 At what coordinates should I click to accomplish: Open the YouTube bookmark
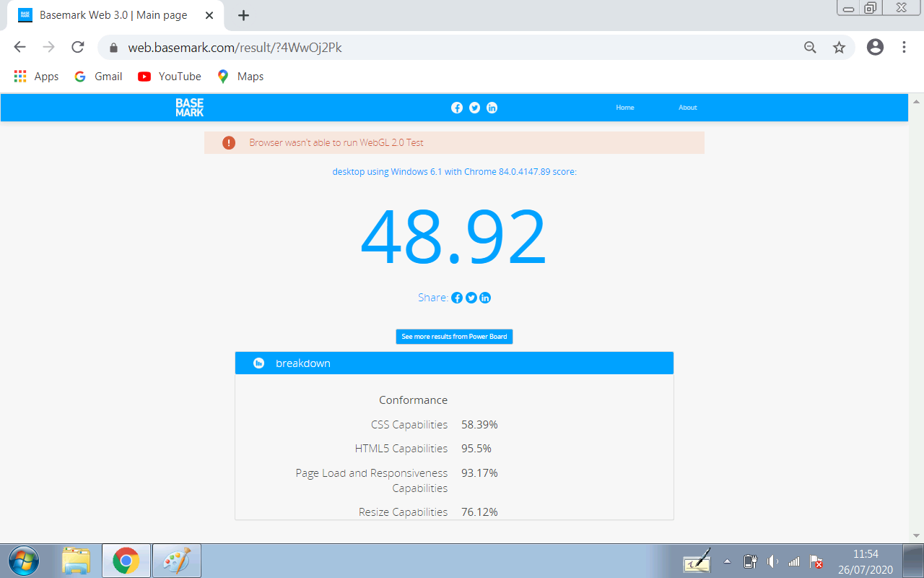pos(169,76)
